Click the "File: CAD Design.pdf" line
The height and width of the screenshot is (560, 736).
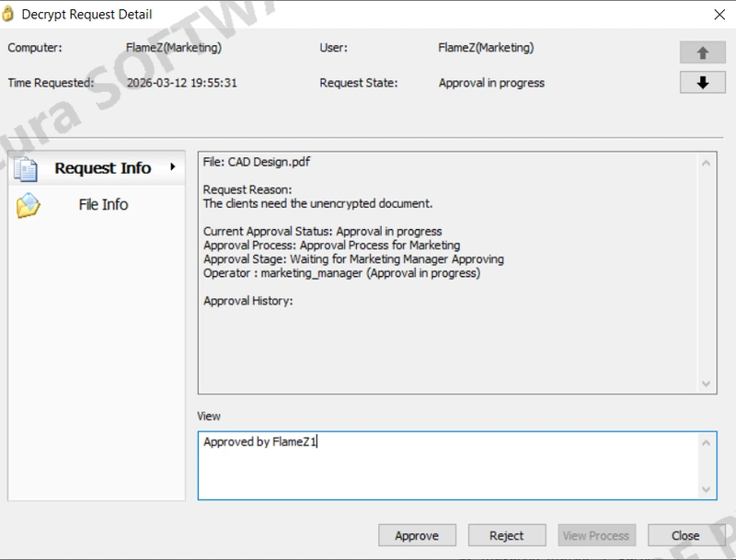257,162
